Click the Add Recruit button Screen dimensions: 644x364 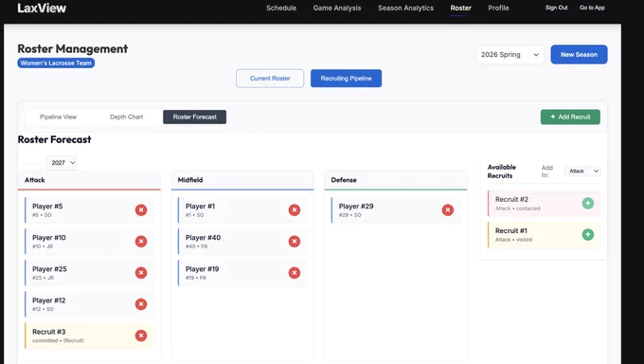(570, 117)
